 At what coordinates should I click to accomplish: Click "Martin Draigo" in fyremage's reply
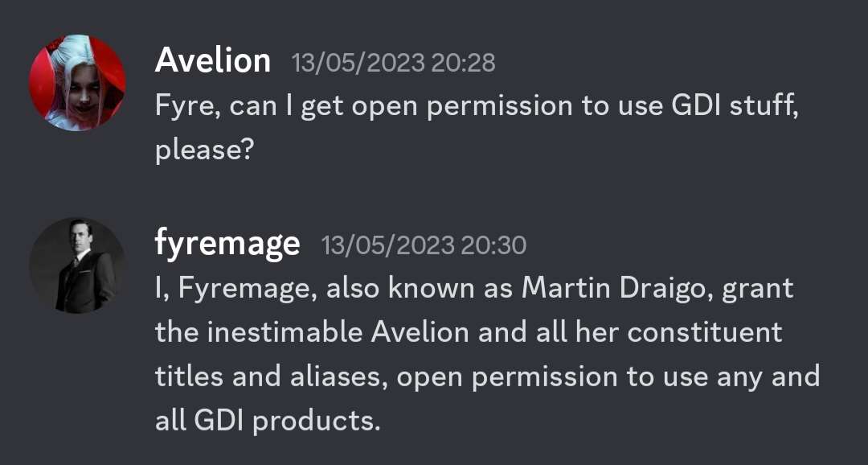tap(618, 288)
